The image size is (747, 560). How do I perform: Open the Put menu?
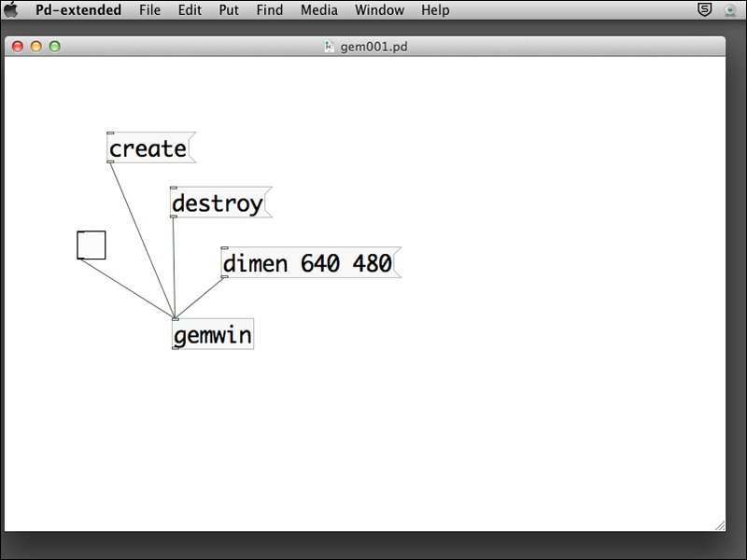click(x=229, y=10)
